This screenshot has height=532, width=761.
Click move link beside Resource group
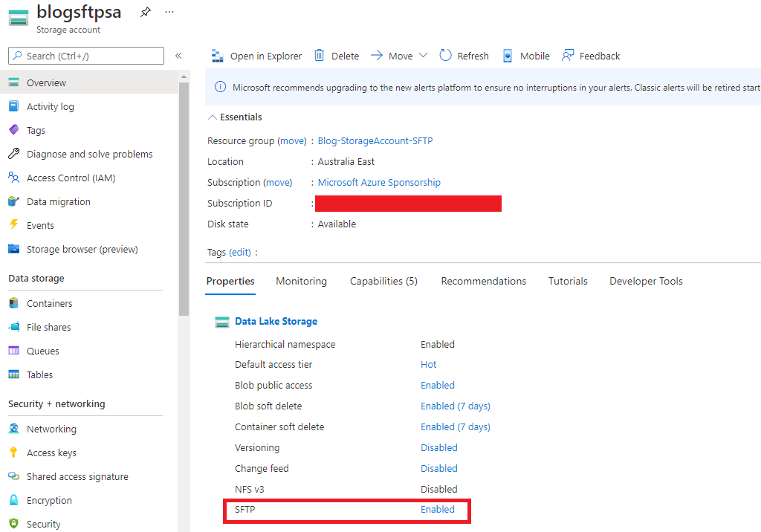tap(292, 140)
